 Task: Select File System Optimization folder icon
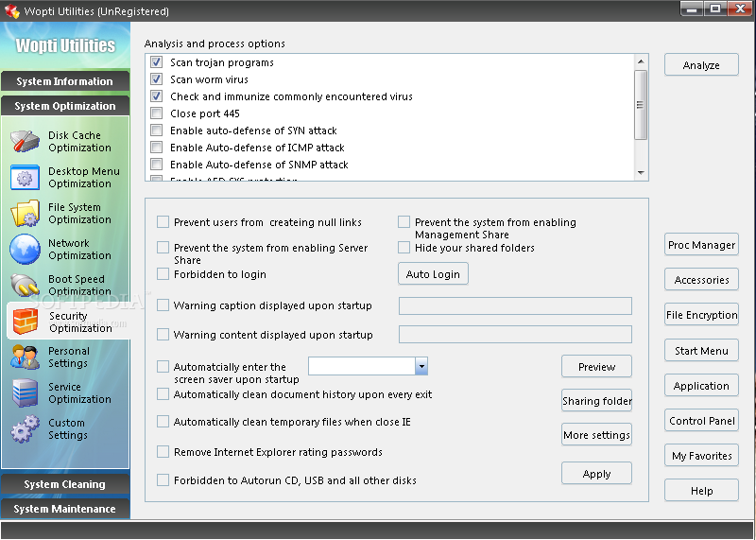click(x=26, y=214)
